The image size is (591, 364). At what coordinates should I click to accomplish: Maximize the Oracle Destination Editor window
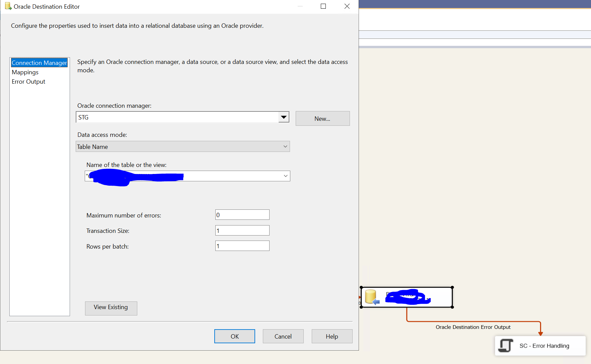click(323, 6)
